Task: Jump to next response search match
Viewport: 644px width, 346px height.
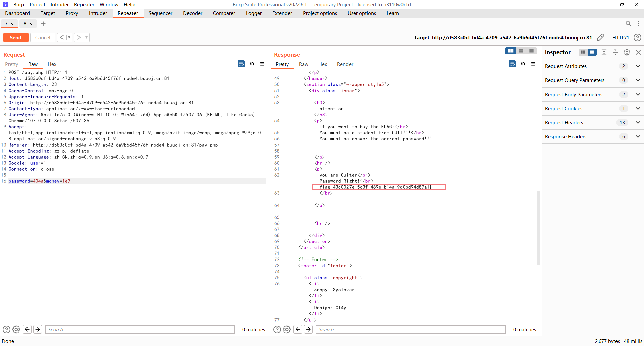Action: point(309,329)
